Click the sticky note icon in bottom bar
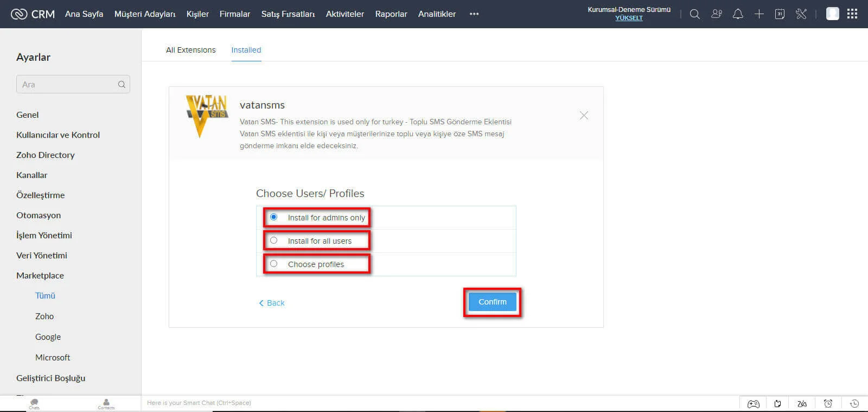 (777, 403)
